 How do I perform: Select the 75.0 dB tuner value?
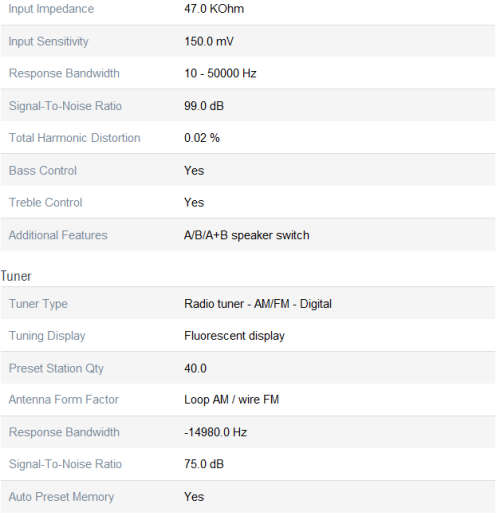205,465
